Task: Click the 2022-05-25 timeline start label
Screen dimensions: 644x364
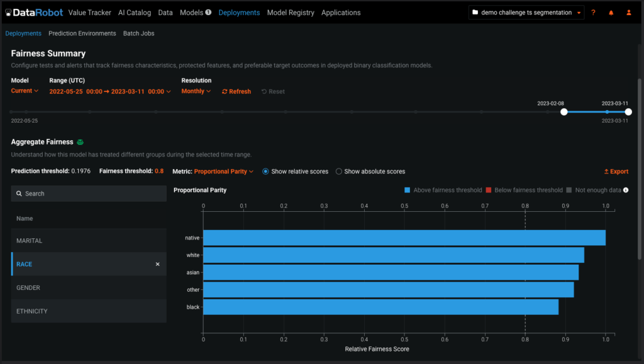Action: (25, 121)
